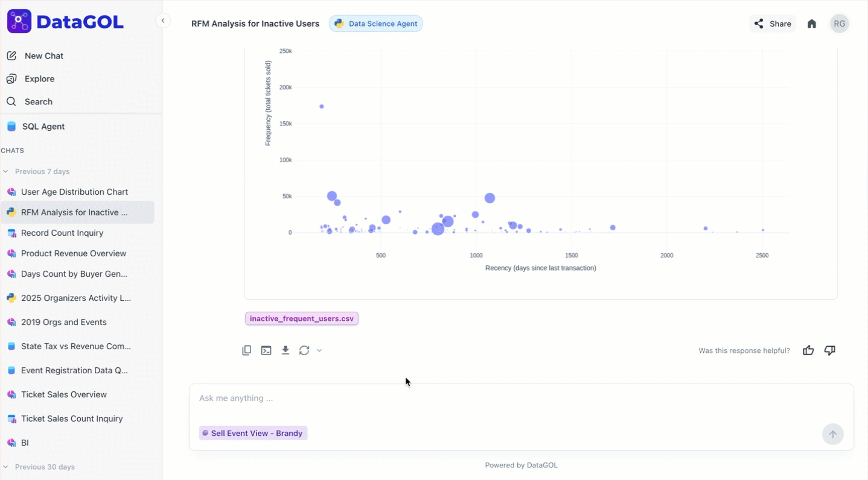
Task: Regenerate the response with the refresh icon
Action: 304,350
